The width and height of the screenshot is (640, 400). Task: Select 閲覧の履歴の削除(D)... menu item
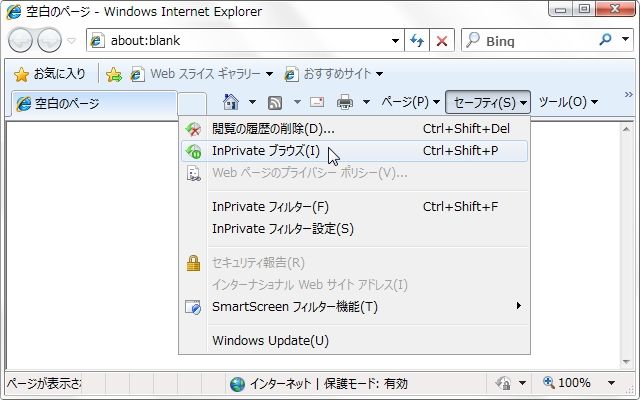[x=354, y=129]
